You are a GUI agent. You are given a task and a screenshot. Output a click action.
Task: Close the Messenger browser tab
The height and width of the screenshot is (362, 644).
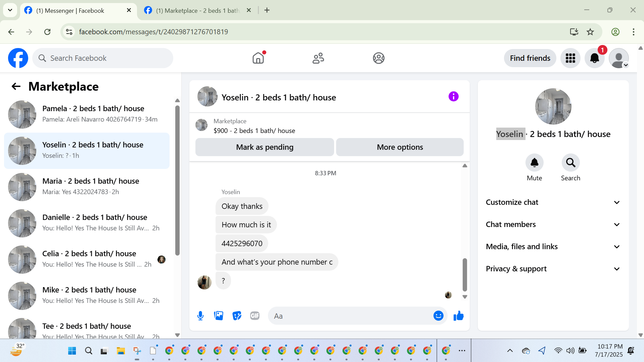[x=129, y=10]
